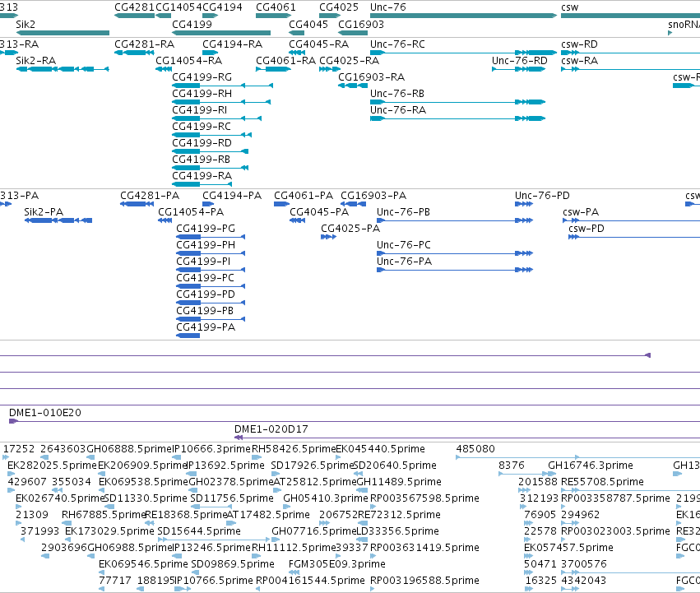Click the CG4061 gene label
The width and height of the screenshot is (700, 593).
pyautogui.click(x=276, y=7)
